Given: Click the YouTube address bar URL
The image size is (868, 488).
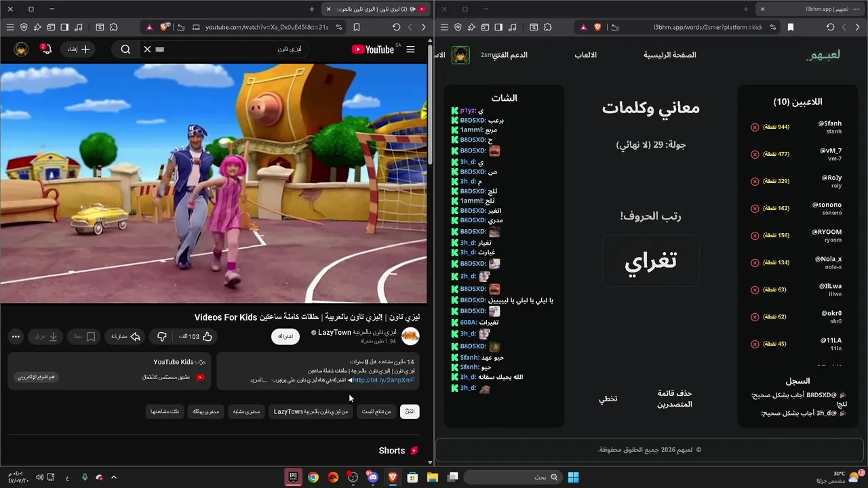Looking at the screenshot, I should (267, 27).
